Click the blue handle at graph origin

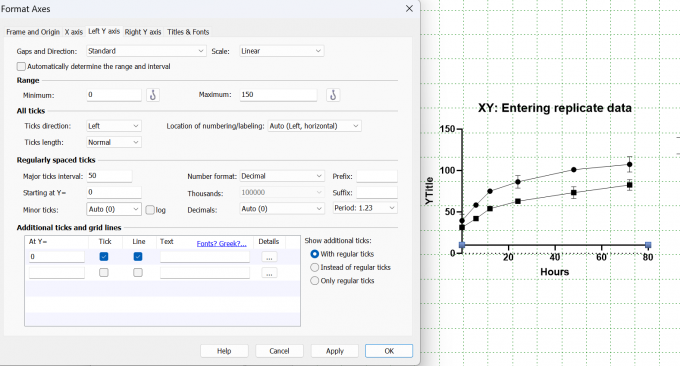click(462, 245)
